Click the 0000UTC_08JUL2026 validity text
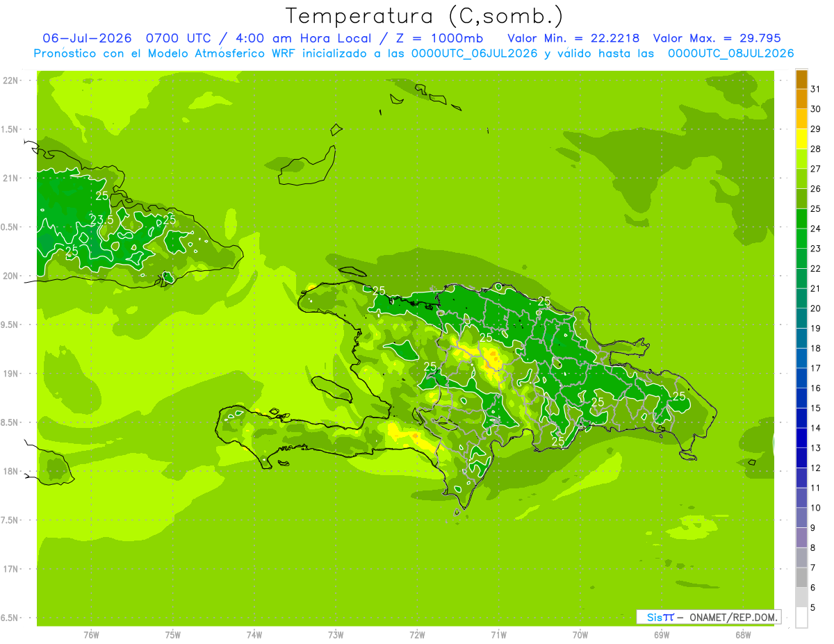 point(730,53)
